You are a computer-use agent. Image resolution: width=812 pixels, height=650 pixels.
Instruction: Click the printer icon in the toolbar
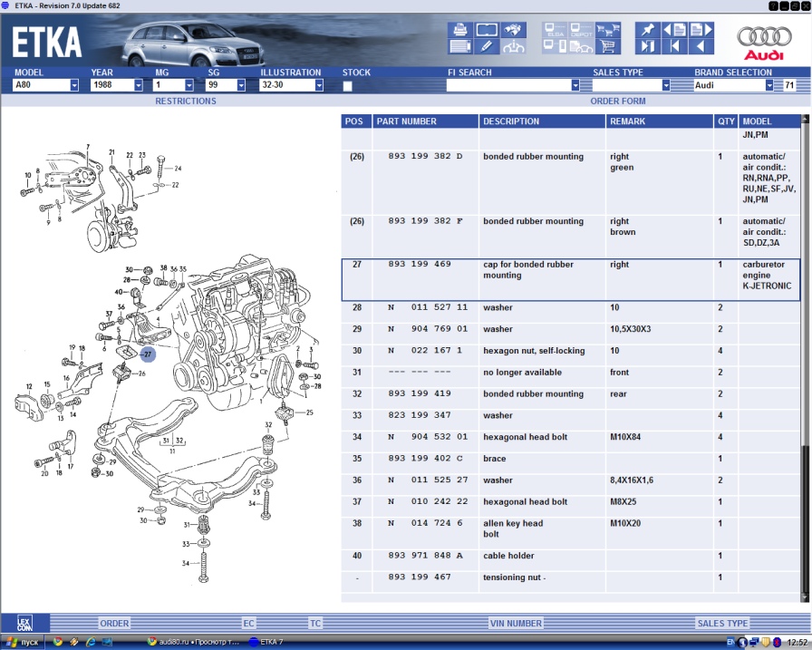tap(460, 30)
